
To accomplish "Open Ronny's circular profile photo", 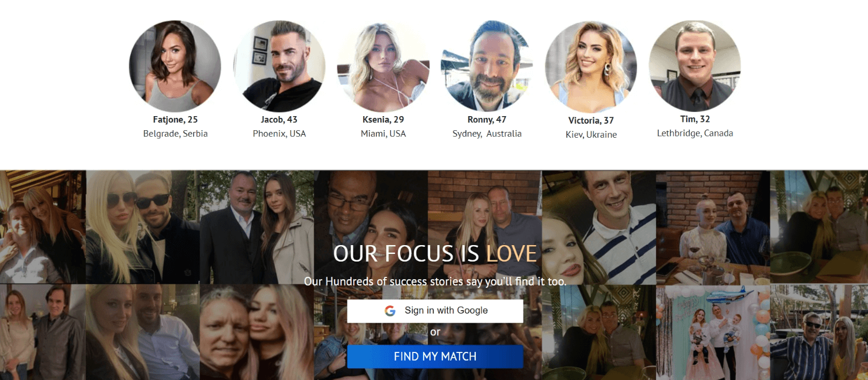I will click(x=487, y=66).
